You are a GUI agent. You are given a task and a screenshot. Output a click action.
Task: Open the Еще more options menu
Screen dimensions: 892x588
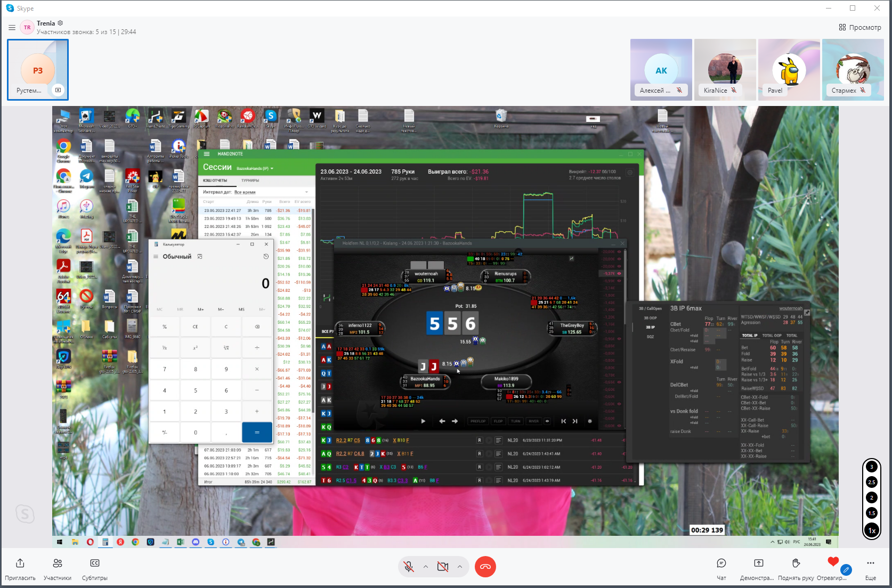tap(871, 569)
